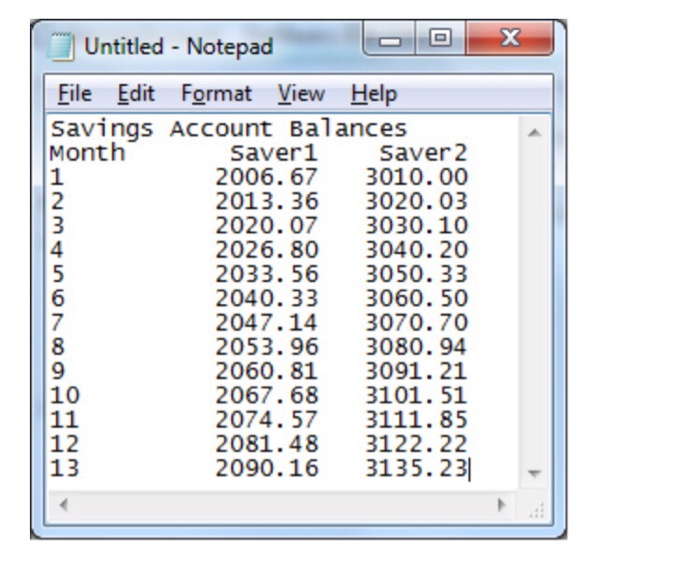Click month number 12 in first column
Screen dimensions: 700x579
[x=65, y=444]
